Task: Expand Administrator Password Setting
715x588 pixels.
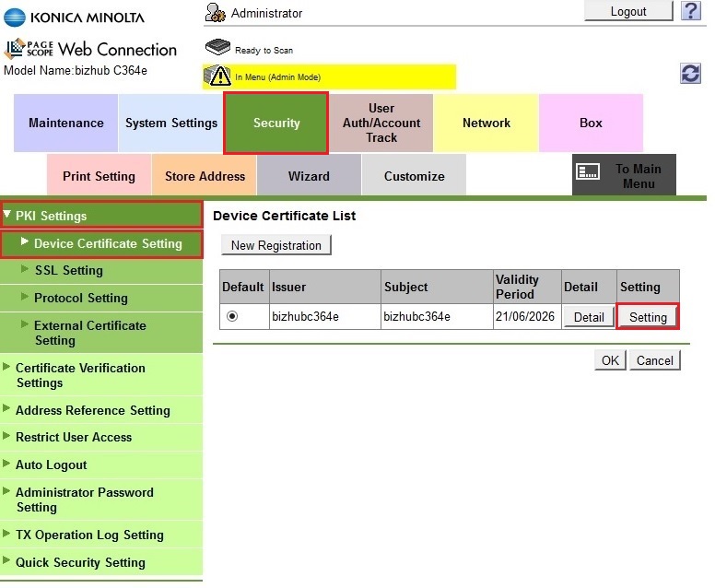Action: (x=101, y=500)
